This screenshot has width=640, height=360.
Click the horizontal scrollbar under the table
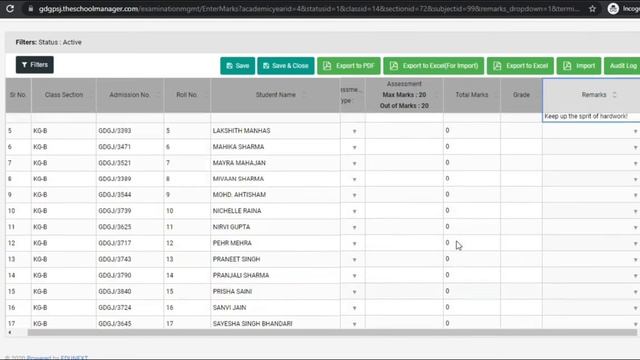click(x=332, y=333)
